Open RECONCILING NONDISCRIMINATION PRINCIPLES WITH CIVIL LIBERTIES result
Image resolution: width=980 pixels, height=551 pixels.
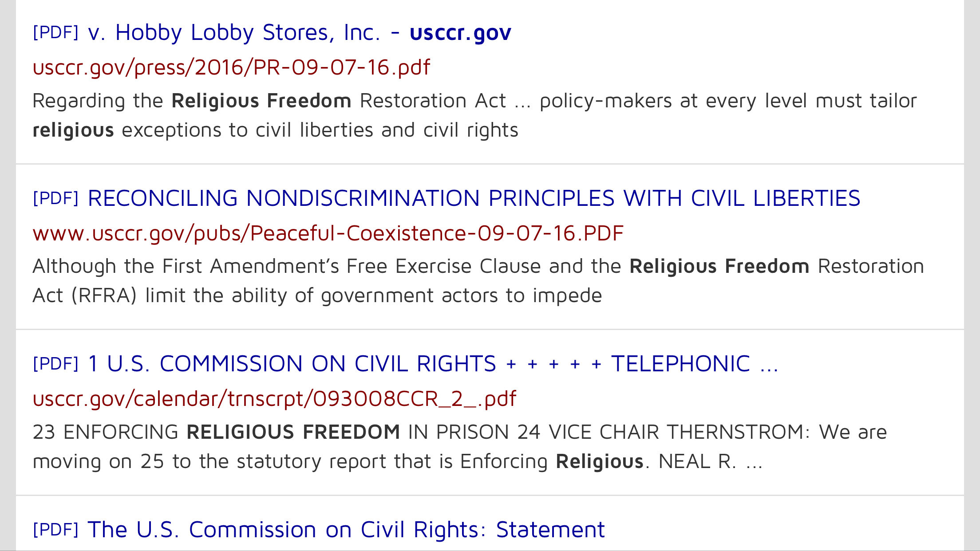474,198
